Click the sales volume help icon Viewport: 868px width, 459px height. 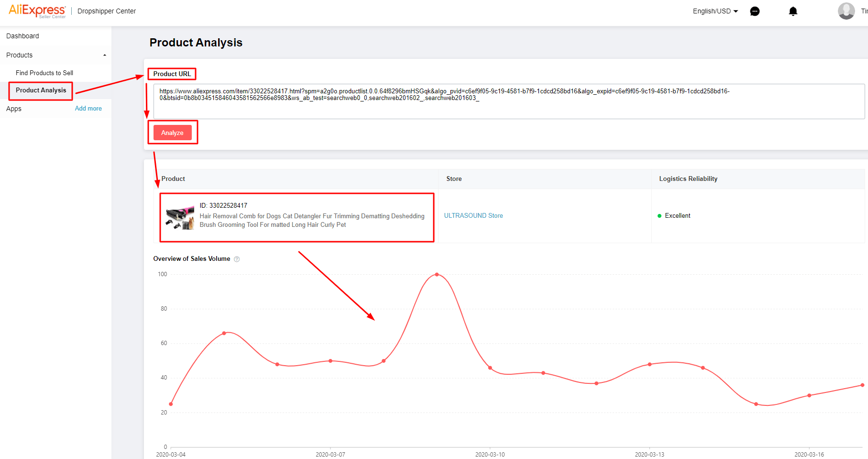click(237, 259)
